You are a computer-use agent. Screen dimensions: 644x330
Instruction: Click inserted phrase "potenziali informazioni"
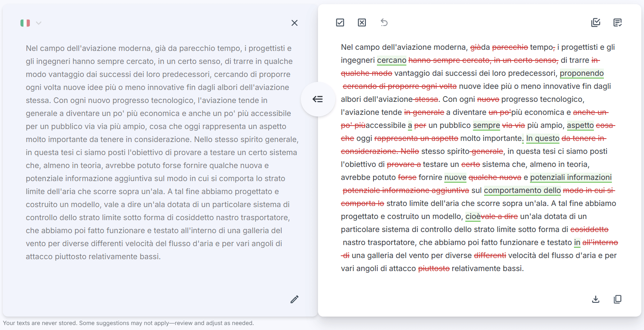pyautogui.click(x=571, y=177)
